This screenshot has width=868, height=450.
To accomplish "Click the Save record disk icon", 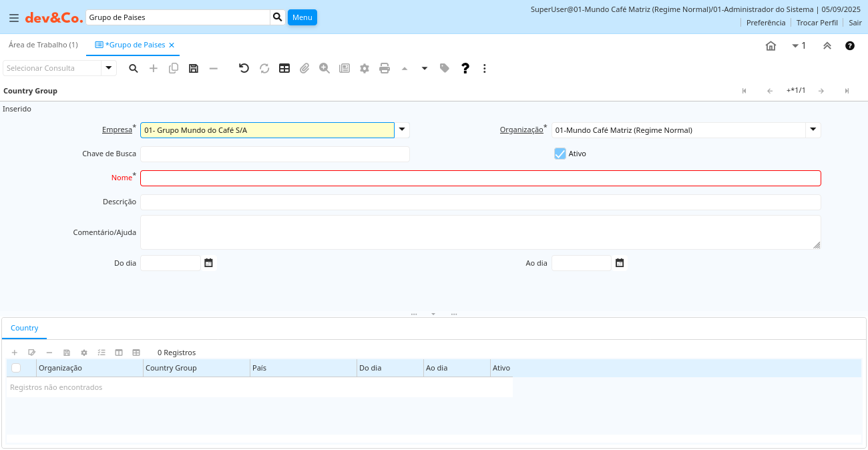I will (194, 68).
